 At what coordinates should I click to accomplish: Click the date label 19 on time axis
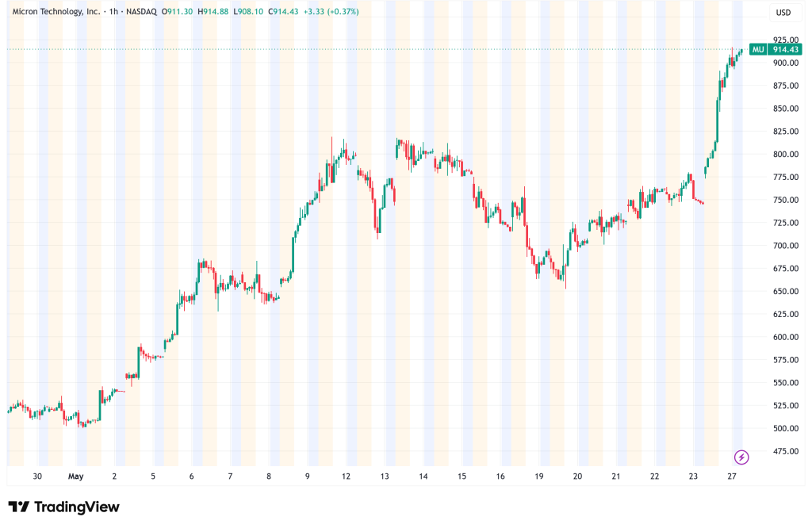point(539,476)
